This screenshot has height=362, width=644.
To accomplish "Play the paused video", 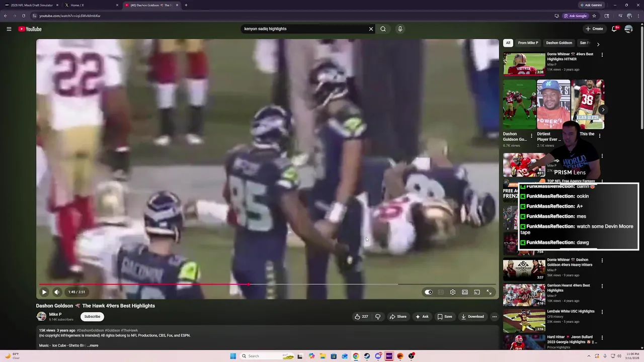I will [44, 292].
